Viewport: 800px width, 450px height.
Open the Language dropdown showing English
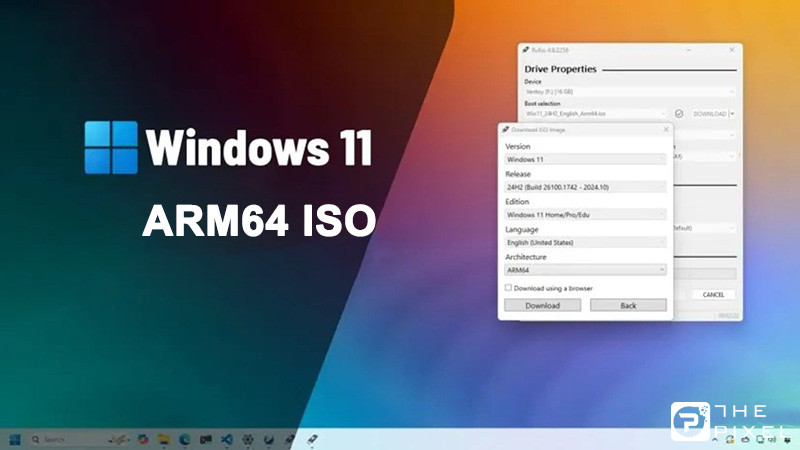(585, 242)
